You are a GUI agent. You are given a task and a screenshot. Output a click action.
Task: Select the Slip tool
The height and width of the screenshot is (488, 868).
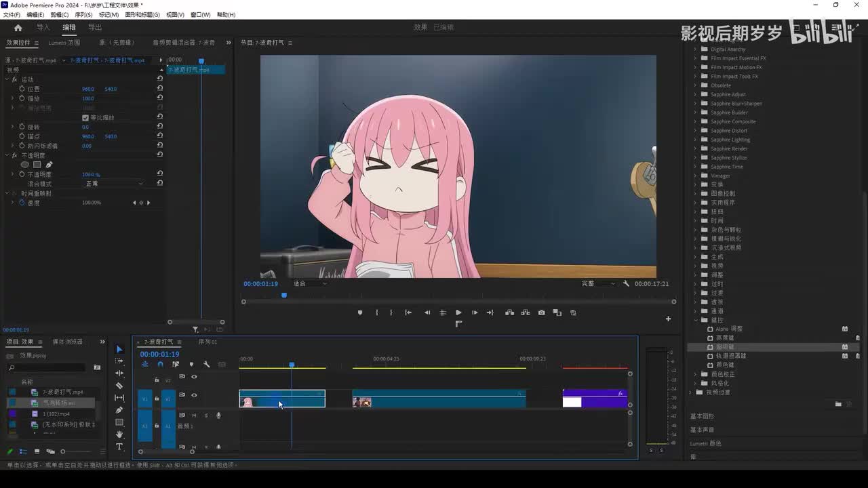[x=119, y=398]
